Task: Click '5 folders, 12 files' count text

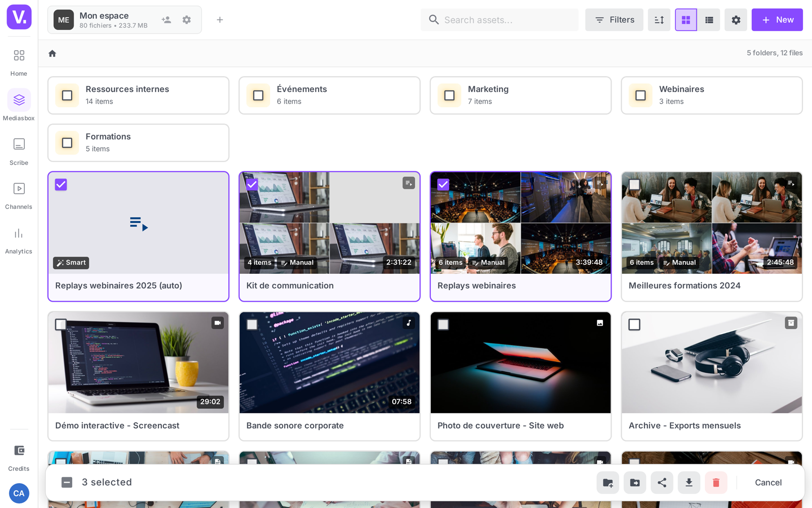Action: tap(774, 53)
